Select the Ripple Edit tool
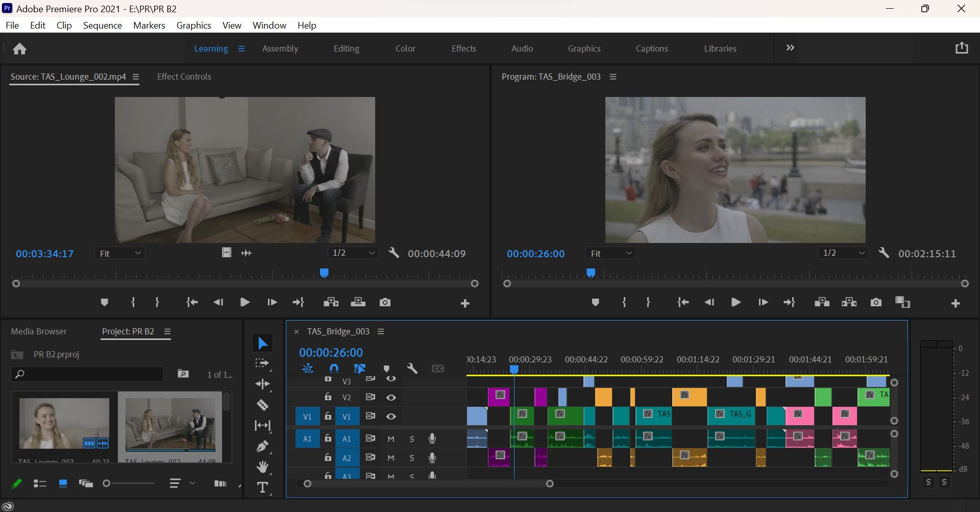Image resolution: width=980 pixels, height=512 pixels. 262,384
